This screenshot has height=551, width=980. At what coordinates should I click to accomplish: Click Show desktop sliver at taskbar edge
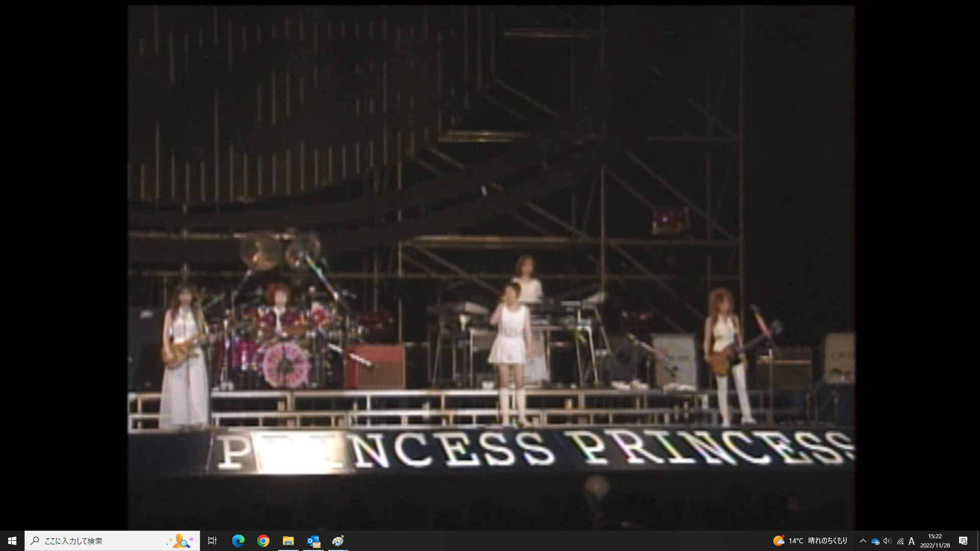pyautogui.click(x=978, y=541)
